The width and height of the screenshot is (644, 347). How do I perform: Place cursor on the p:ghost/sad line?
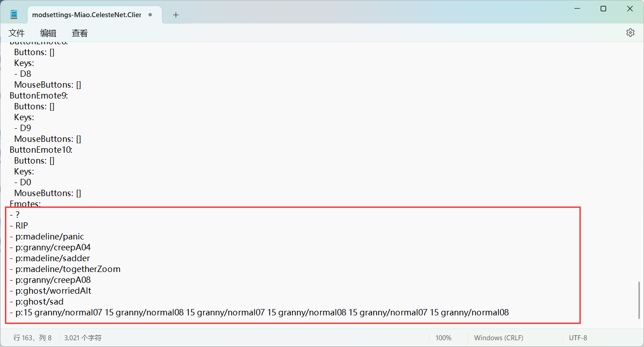pyautogui.click(x=39, y=302)
